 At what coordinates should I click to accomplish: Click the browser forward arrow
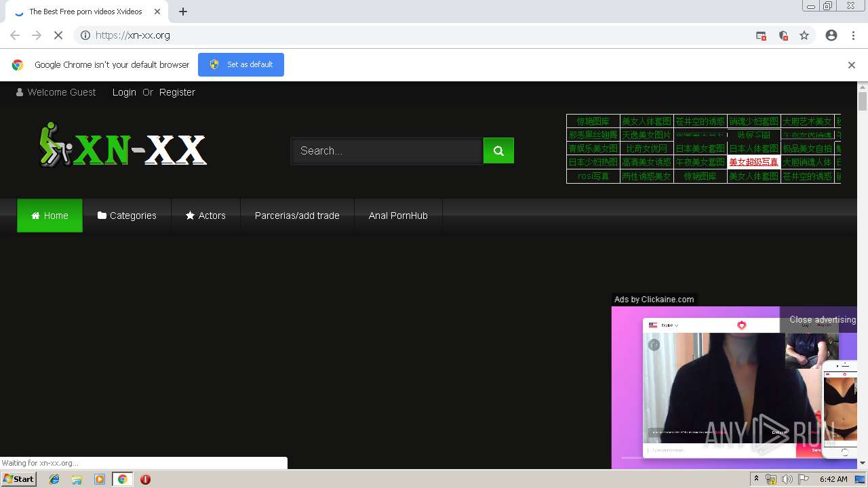pyautogui.click(x=37, y=35)
